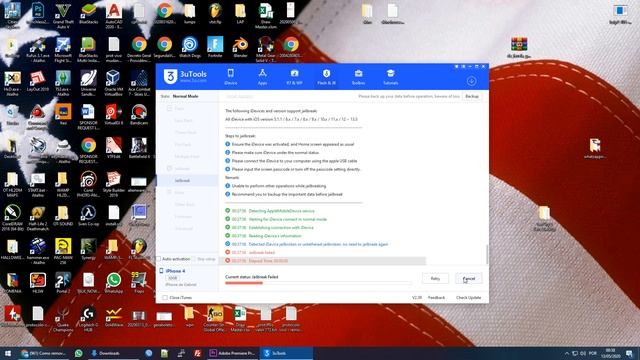Open the downloads arrow icon in header
Screen dimensions: 640x360
(x=471, y=81)
